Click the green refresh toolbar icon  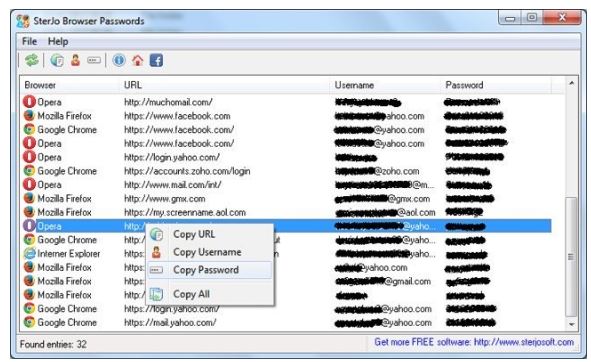click(x=32, y=60)
